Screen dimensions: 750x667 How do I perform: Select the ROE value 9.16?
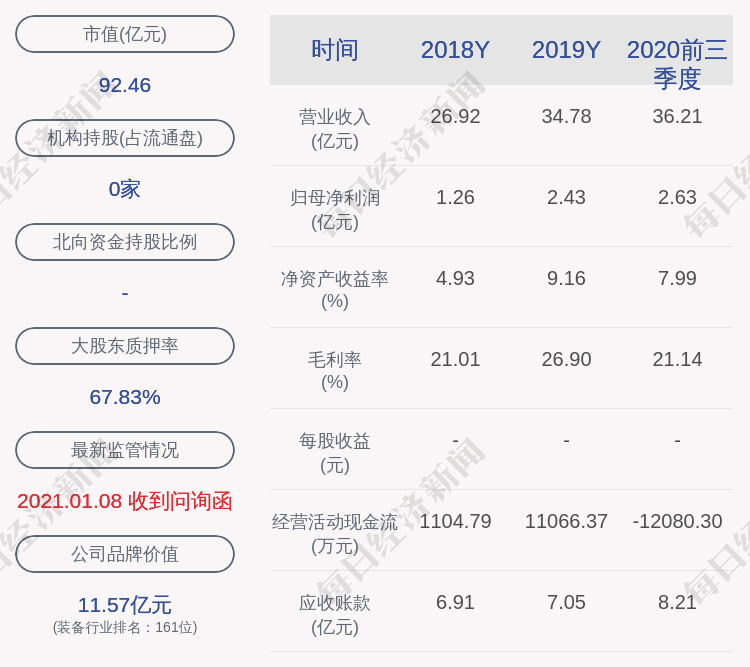tap(566, 278)
